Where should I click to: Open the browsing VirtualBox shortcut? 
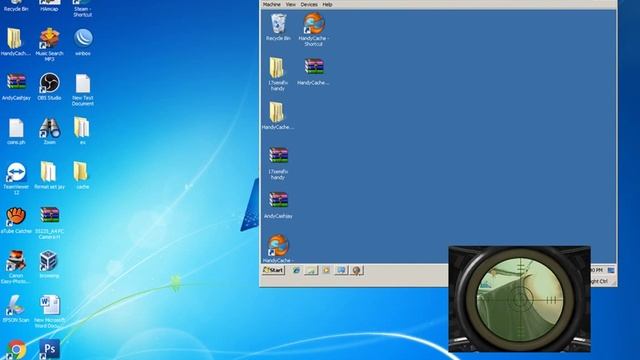pyautogui.click(x=49, y=264)
